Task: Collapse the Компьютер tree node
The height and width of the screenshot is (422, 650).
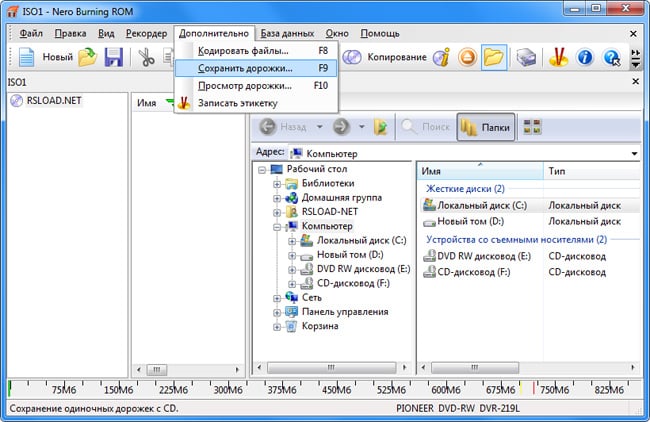Action: click(277, 227)
